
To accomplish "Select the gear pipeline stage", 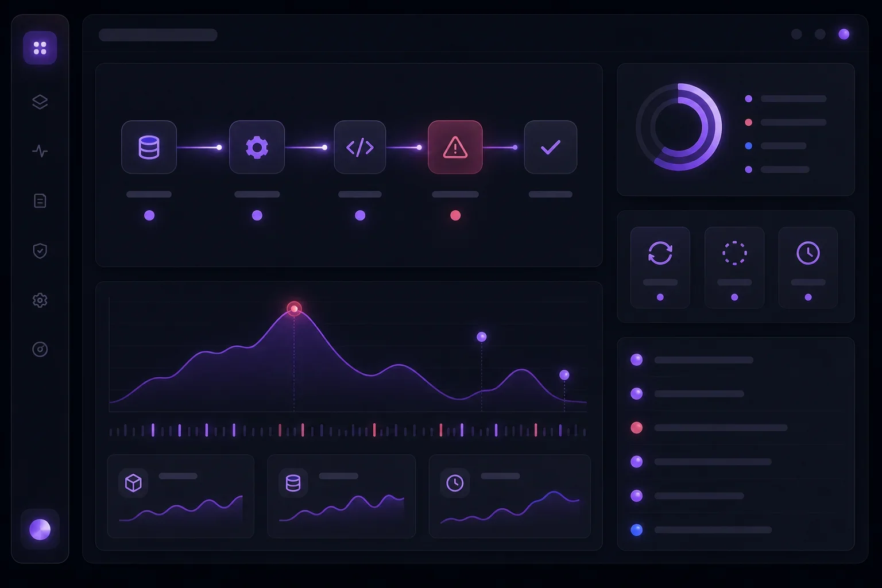I will point(257,147).
